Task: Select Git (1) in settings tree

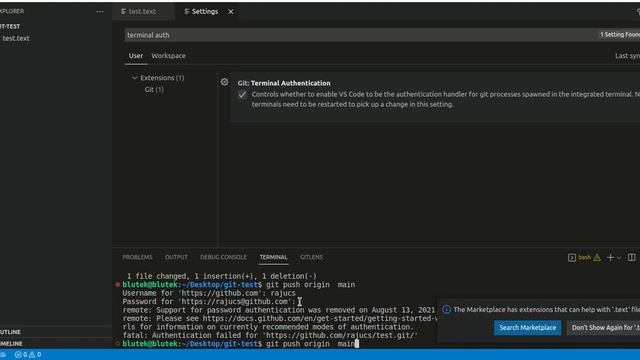Action: click(154, 89)
